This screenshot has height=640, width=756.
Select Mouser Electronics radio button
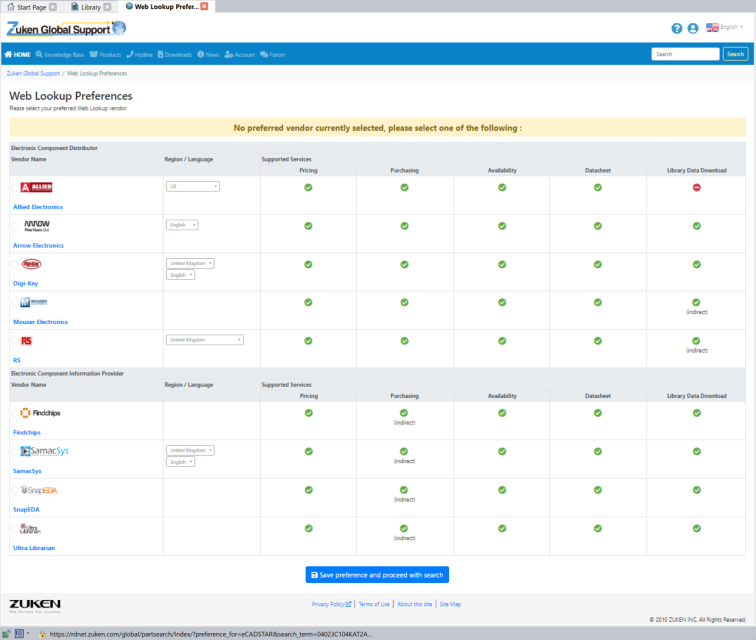[15, 302]
